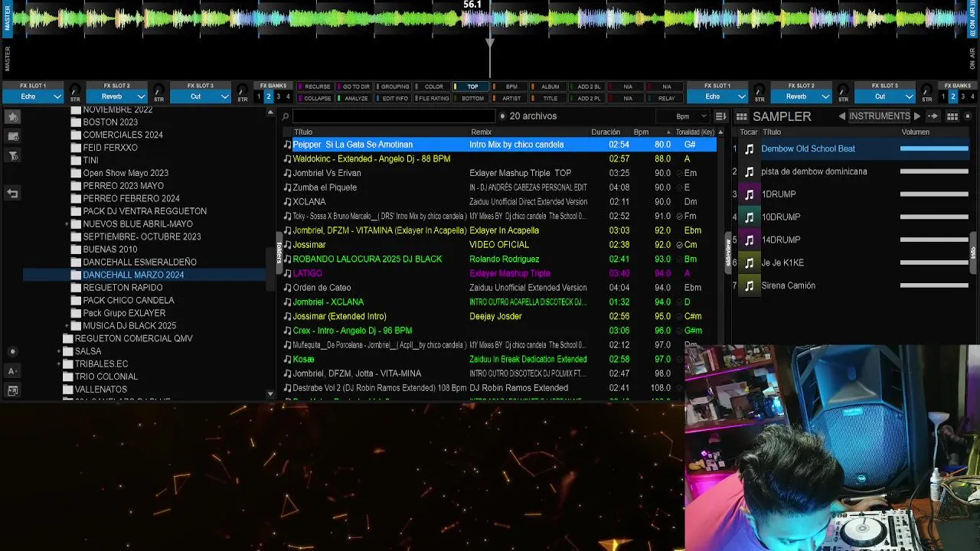
Task: Adjust the 1DRUMP sample volume slider
Action: click(934, 194)
